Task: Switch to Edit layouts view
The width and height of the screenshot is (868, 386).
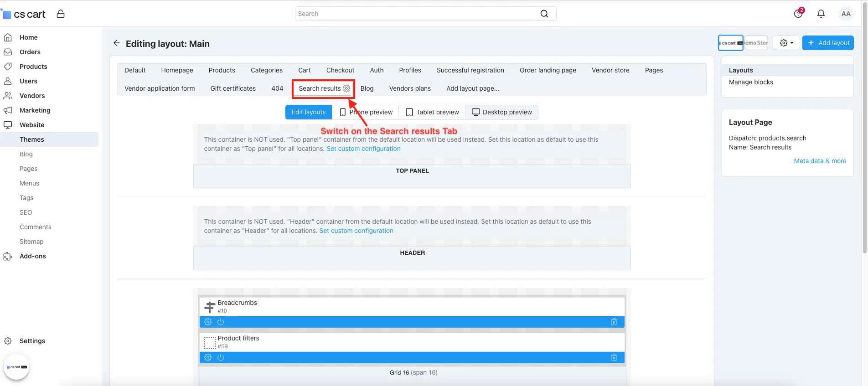Action: point(309,112)
